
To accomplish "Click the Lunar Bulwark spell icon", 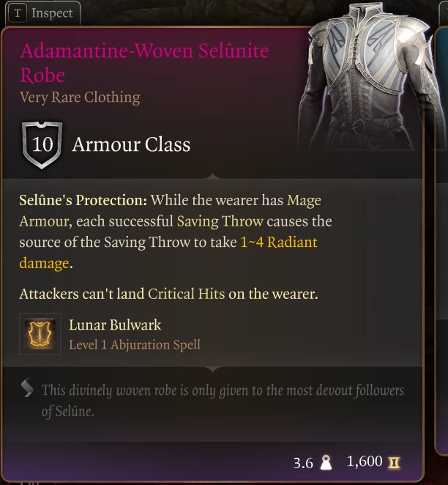I will 40,334.
